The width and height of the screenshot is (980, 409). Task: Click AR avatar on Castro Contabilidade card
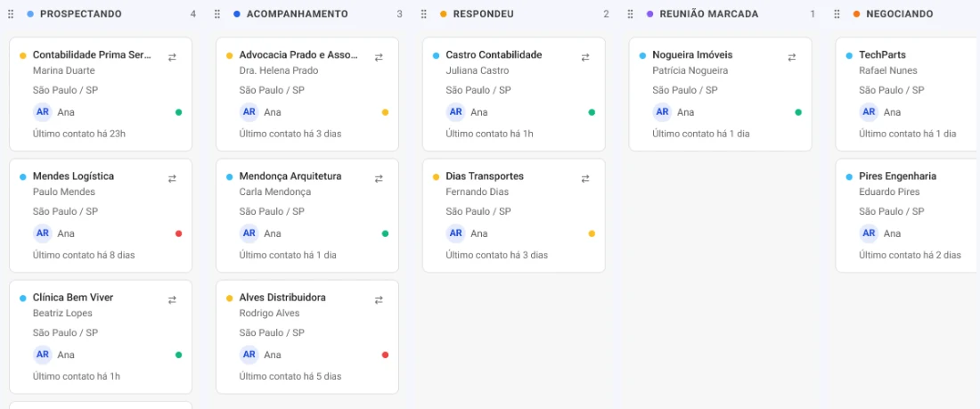pos(455,112)
